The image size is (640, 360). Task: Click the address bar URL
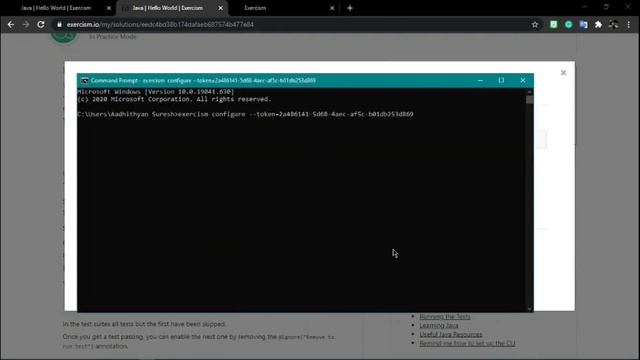[160, 24]
